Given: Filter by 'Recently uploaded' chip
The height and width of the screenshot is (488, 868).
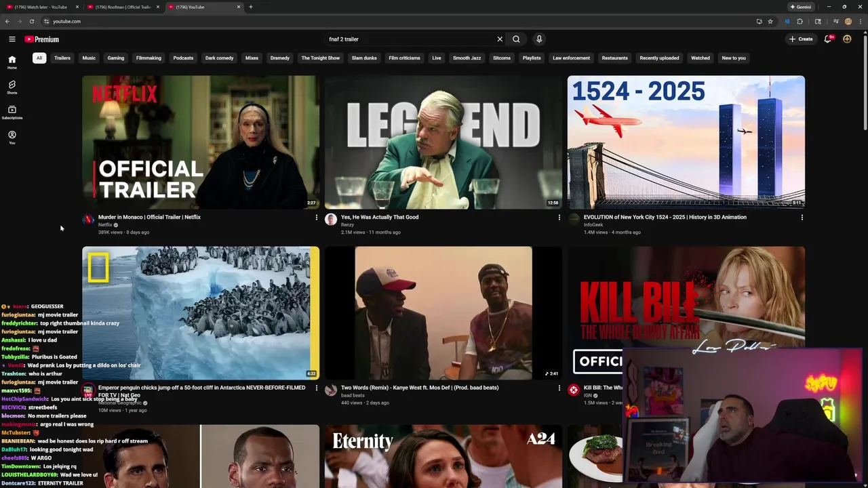Looking at the screenshot, I should coord(659,58).
